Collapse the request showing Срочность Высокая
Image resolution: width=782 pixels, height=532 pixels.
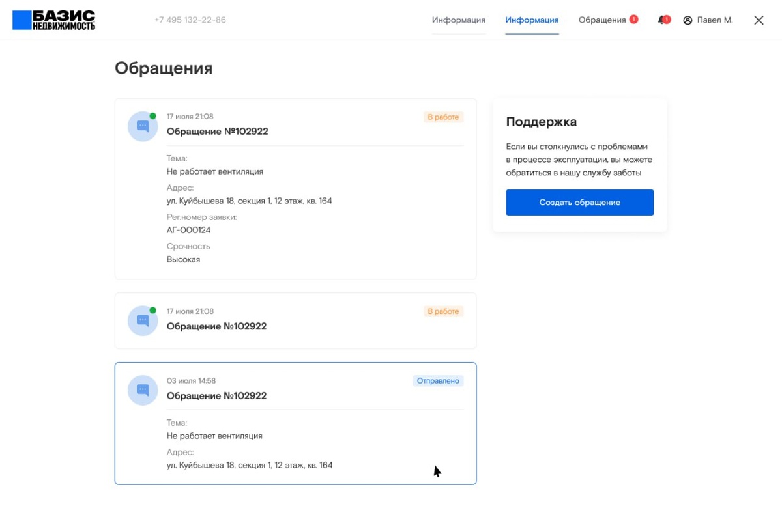[x=295, y=131]
